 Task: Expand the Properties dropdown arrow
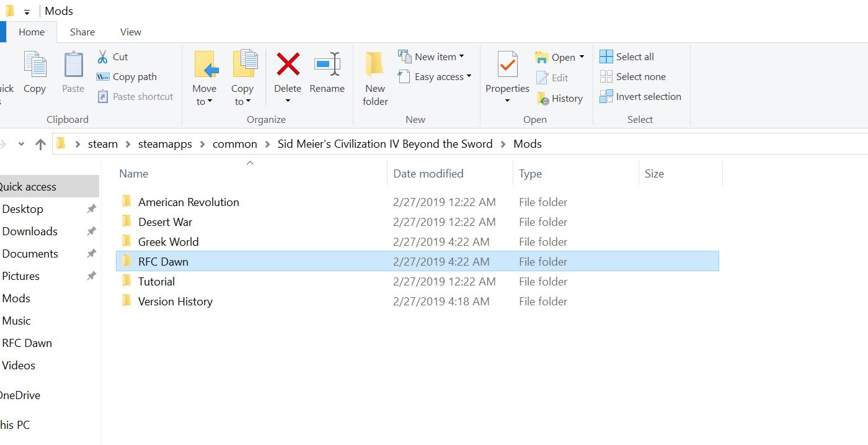507,101
